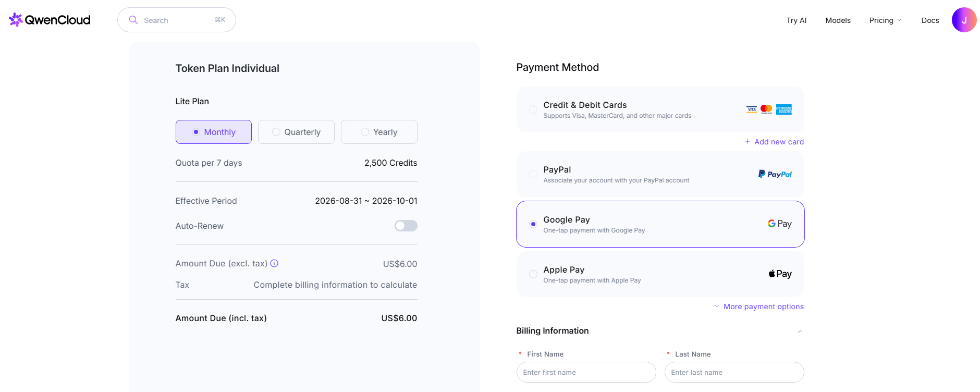The width and height of the screenshot is (980, 392).
Task: Choose Credit & Debit Cards radio button
Action: click(x=533, y=109)
